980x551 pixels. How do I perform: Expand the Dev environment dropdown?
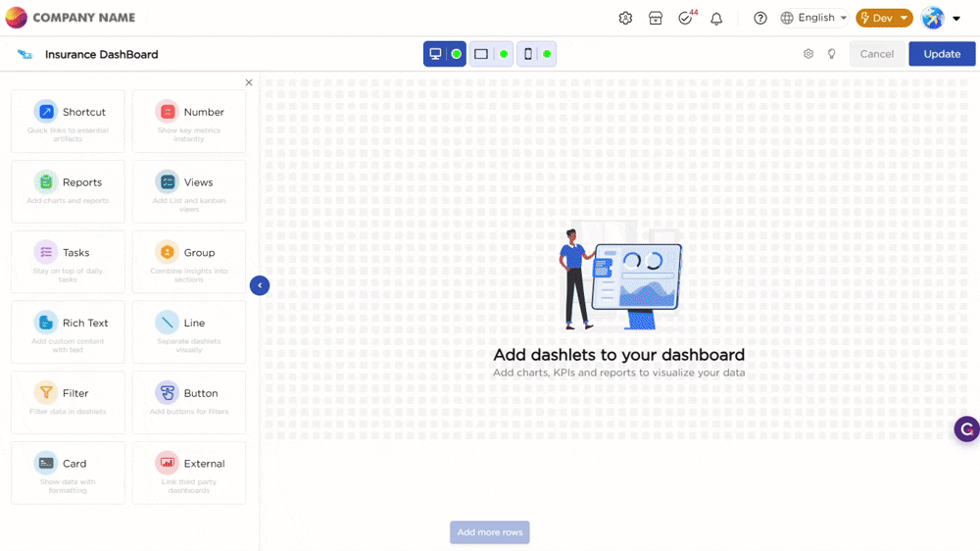[884, 18]
